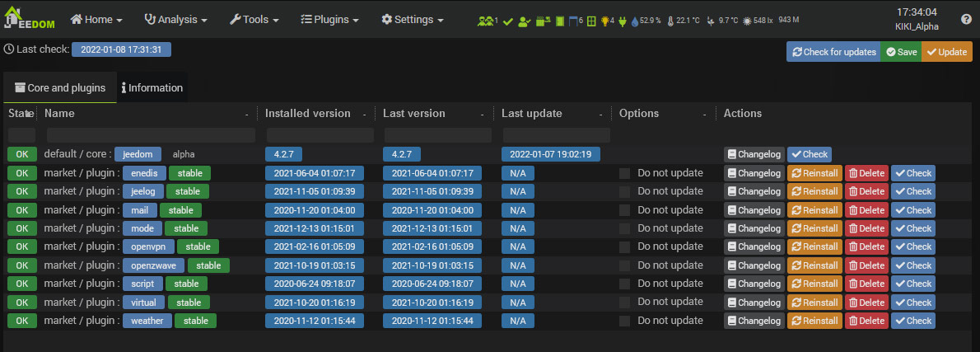Open the help question mark icon
Image resolution: width=980 pixels, height=352 pixels.
[966, 20]
